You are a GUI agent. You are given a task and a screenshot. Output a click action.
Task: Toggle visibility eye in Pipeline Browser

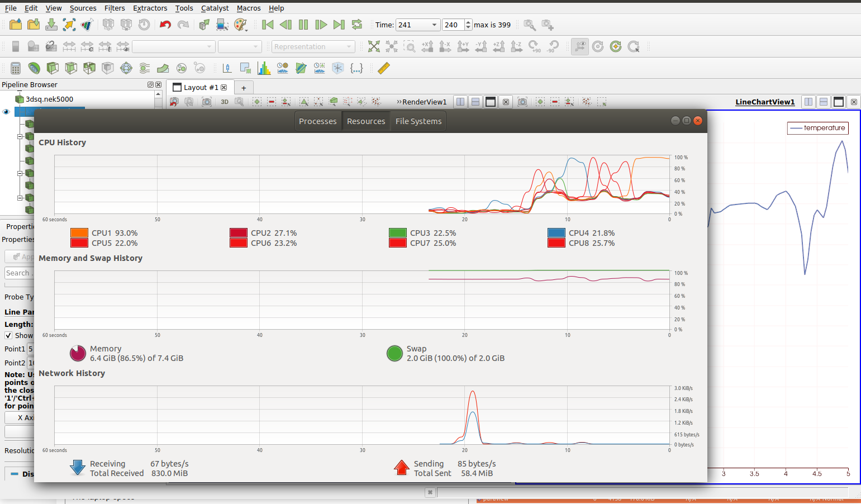(7, 112)
